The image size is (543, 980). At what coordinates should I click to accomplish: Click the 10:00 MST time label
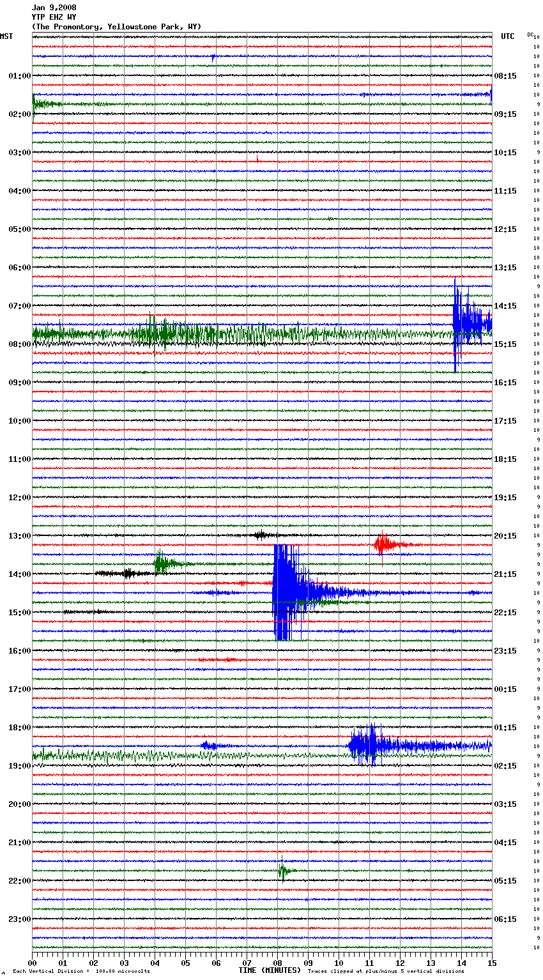coord(20,421)
